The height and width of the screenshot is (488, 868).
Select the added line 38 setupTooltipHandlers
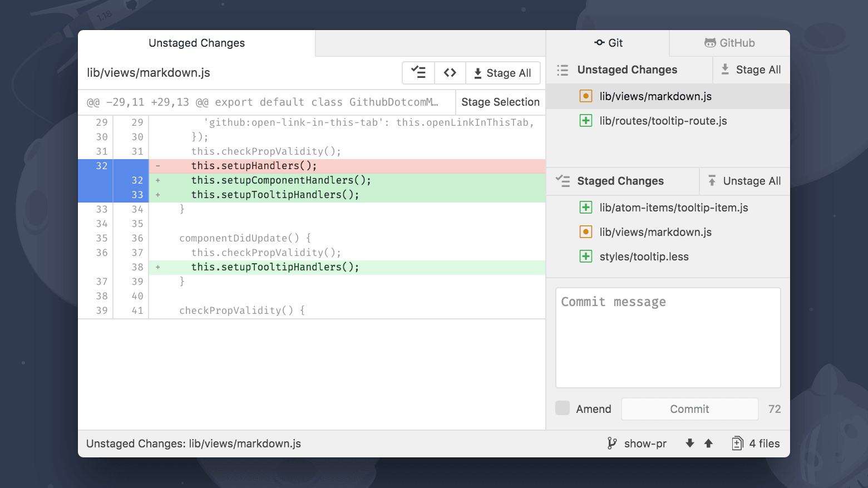[275, 267]
